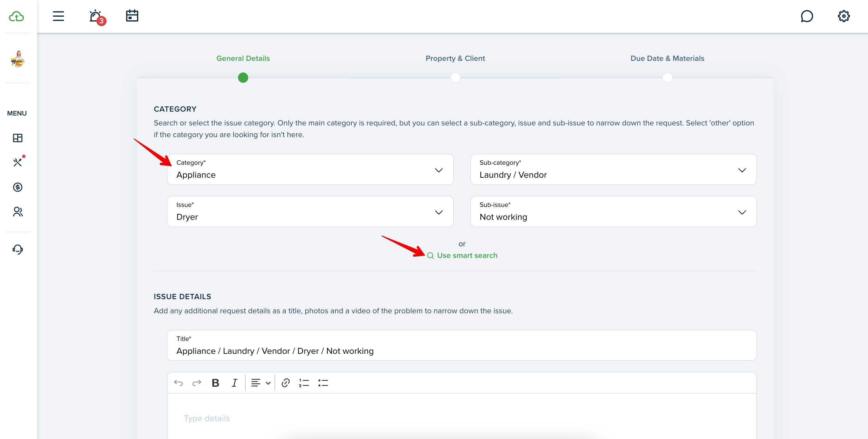Image resolution: width=868 pixels, height=439 pixels.
Task: Open the support headset icon in sidebar
Action: (x=18, y=250)
